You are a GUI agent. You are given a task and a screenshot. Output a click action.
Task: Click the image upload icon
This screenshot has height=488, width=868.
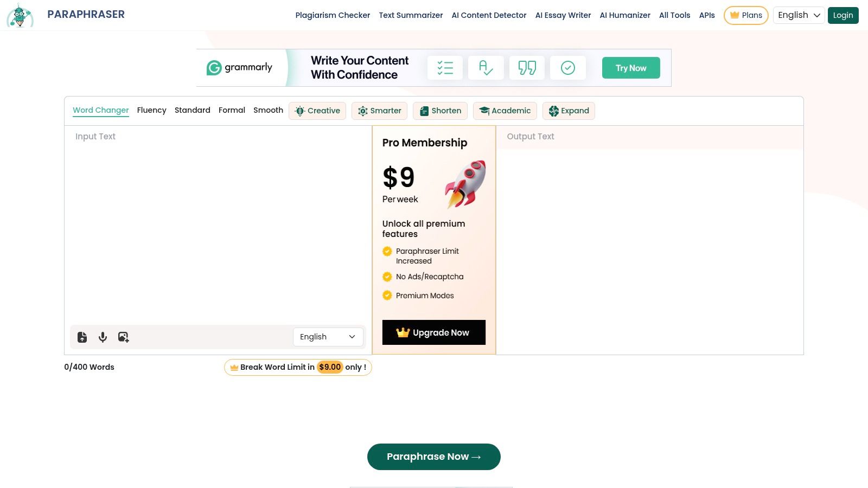pos(123,337)
